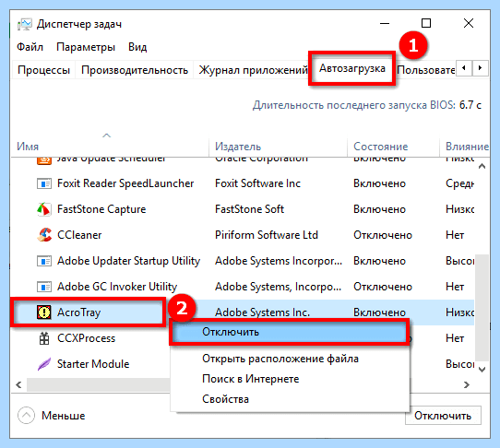Click the FastStone Capture icon
The image size is (500, 448).
coord(44,209)
